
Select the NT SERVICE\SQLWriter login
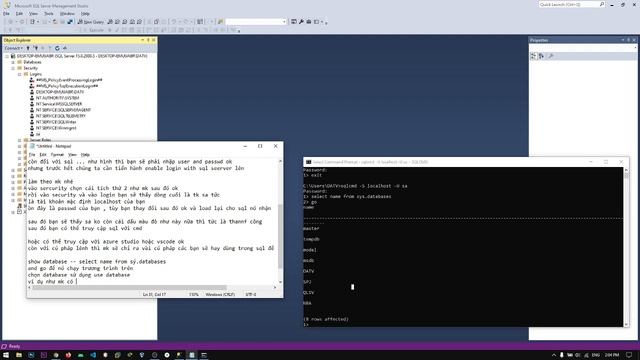(x=56, y=122)
